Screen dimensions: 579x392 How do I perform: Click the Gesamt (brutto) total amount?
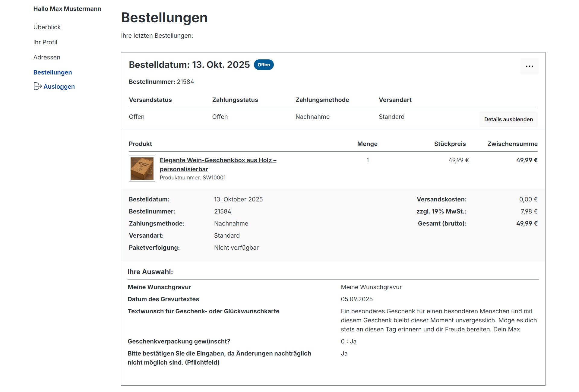pyautogui.click(x=527, y=223)
